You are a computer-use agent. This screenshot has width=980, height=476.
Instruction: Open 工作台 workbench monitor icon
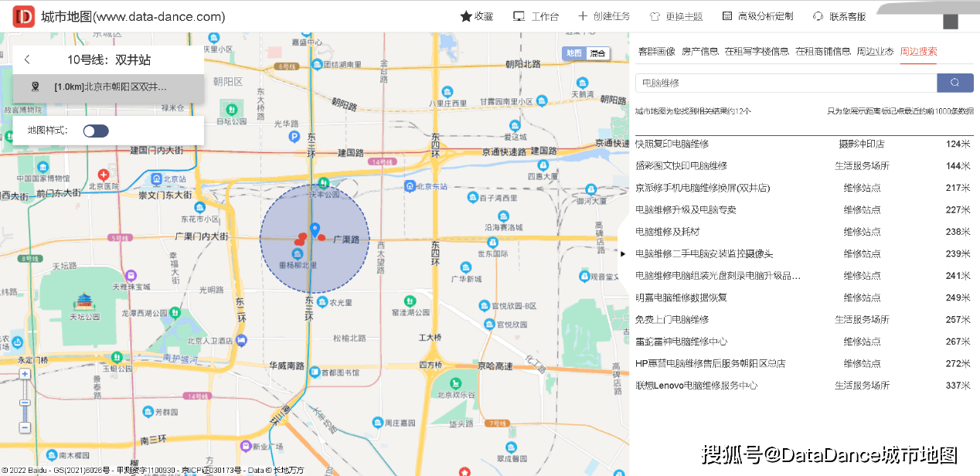519,16
